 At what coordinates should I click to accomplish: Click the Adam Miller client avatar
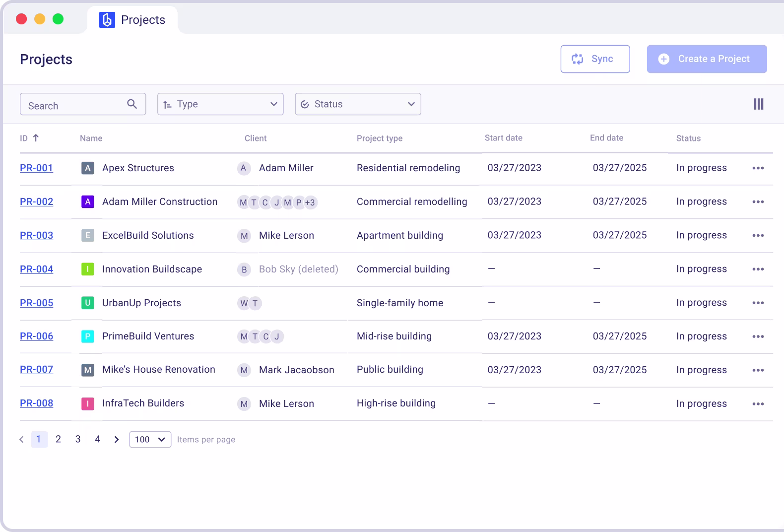pyautogui.click(x=244, y=168)
